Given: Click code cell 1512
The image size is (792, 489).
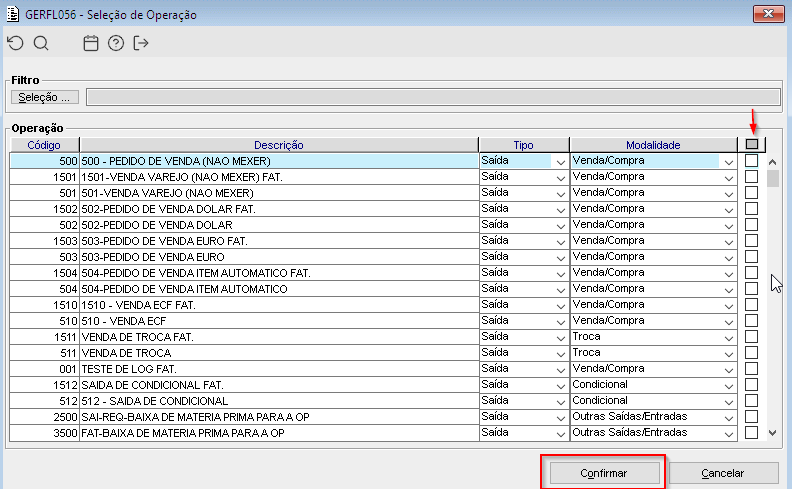Looking at the screenshot, I should click(x=44, y=385).
